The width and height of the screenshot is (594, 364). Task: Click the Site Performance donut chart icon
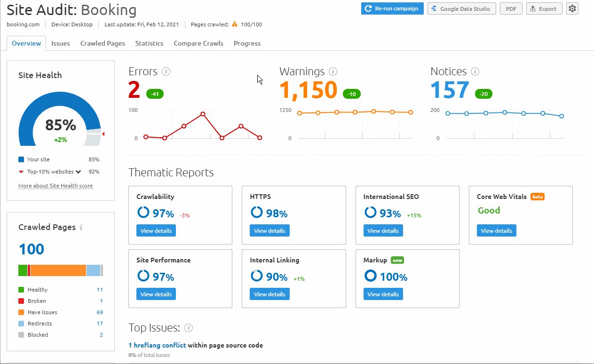(x=143, y=276)
